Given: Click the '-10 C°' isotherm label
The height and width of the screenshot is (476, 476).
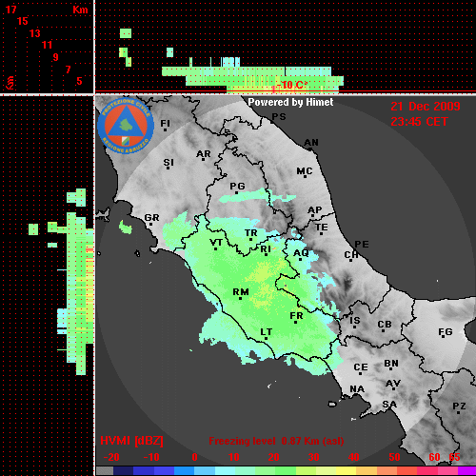Looking at the screenshot, I should click(292, 85).
